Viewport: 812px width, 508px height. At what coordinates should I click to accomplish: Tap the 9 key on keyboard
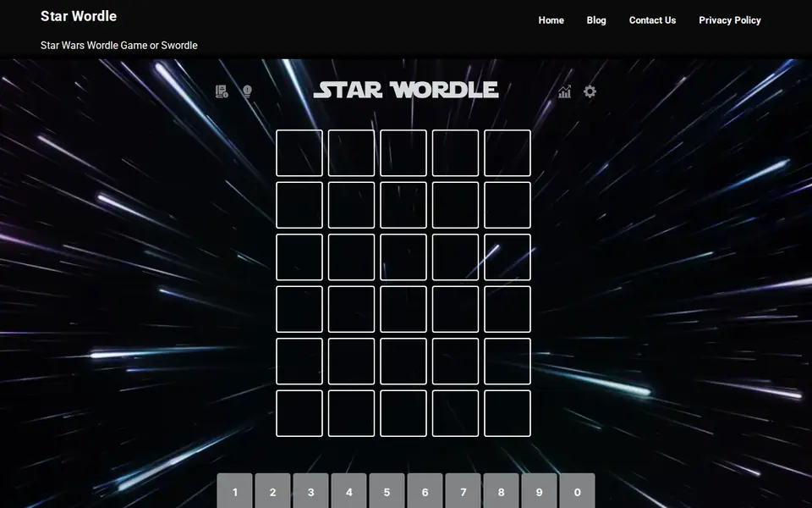(x=539, y=491)
